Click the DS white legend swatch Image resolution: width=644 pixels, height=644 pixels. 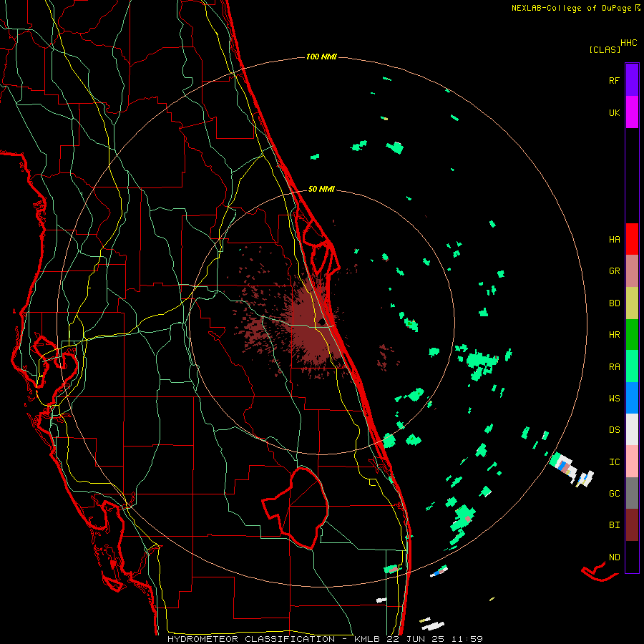click(632, 429)
